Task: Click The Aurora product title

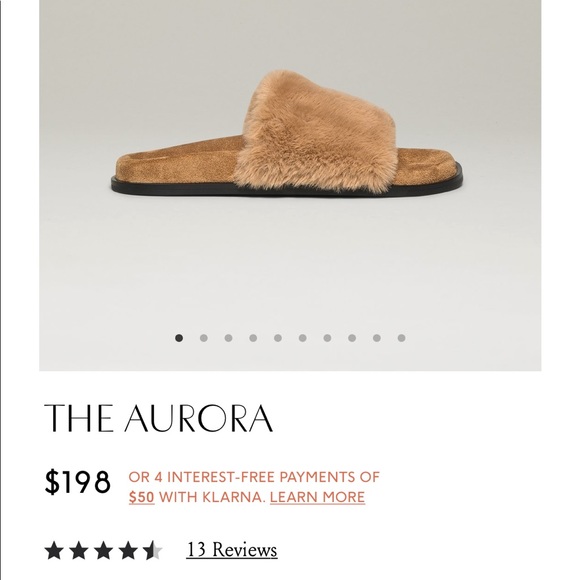Action: [x=158, y=418]
